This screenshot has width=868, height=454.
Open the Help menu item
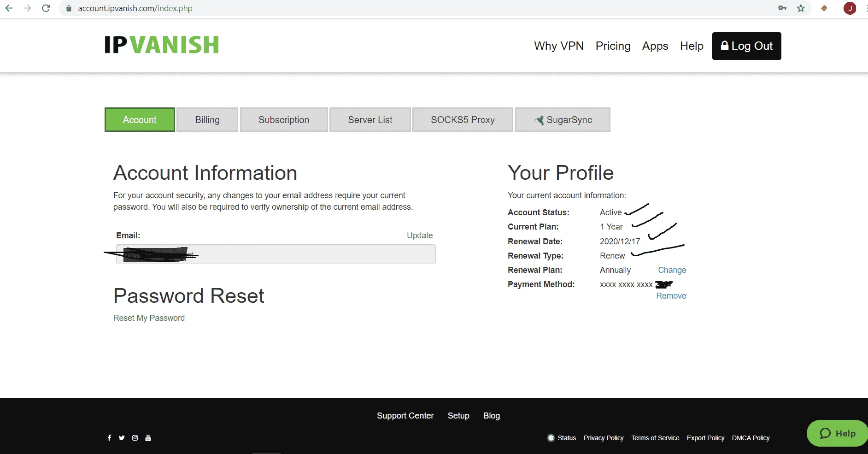(x=692, y=46)
